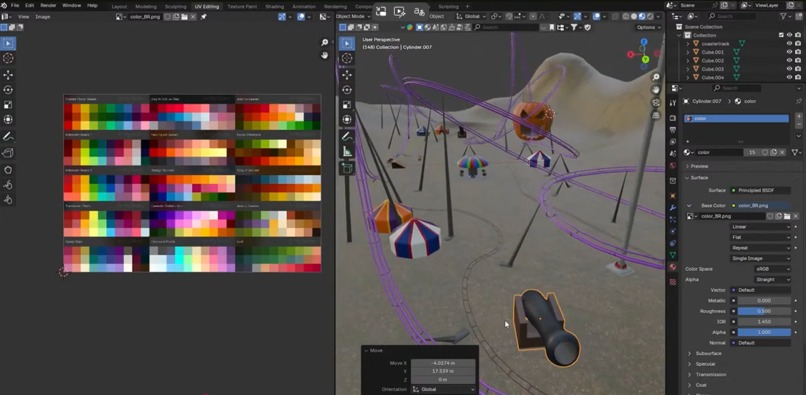The width and height of the screenshot is (806, 395).
Task: Select the Rotate tool in 3D viewport toolbar
Action: [x=347, y=89]
